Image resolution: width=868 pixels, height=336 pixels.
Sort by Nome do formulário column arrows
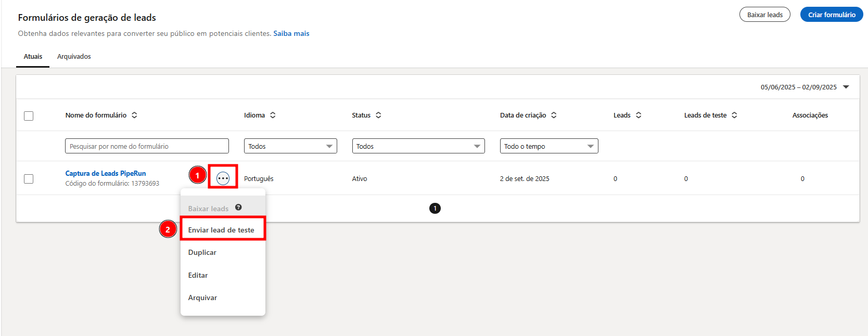(x=134, y=115)
